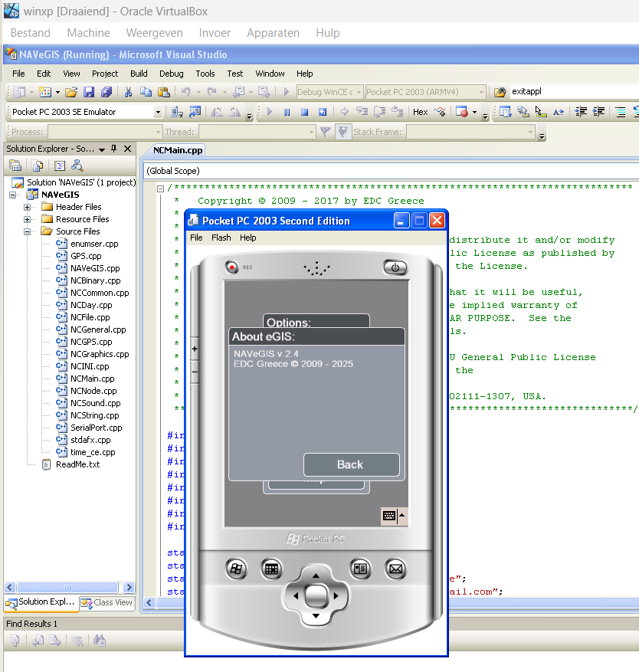Image resolution: width=639 pixels, height=672 pixels.
Task: Open the Breakpoints window icon
Action: coord(462,112)
